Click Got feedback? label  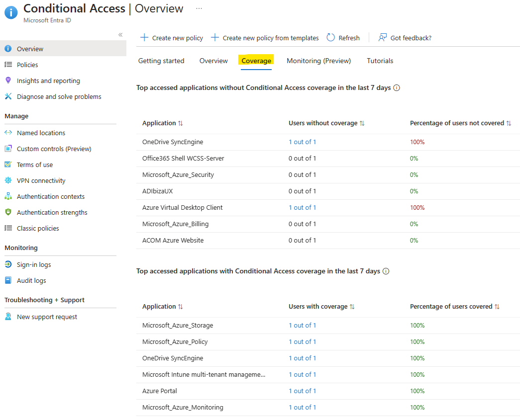[x=411, y=38]
